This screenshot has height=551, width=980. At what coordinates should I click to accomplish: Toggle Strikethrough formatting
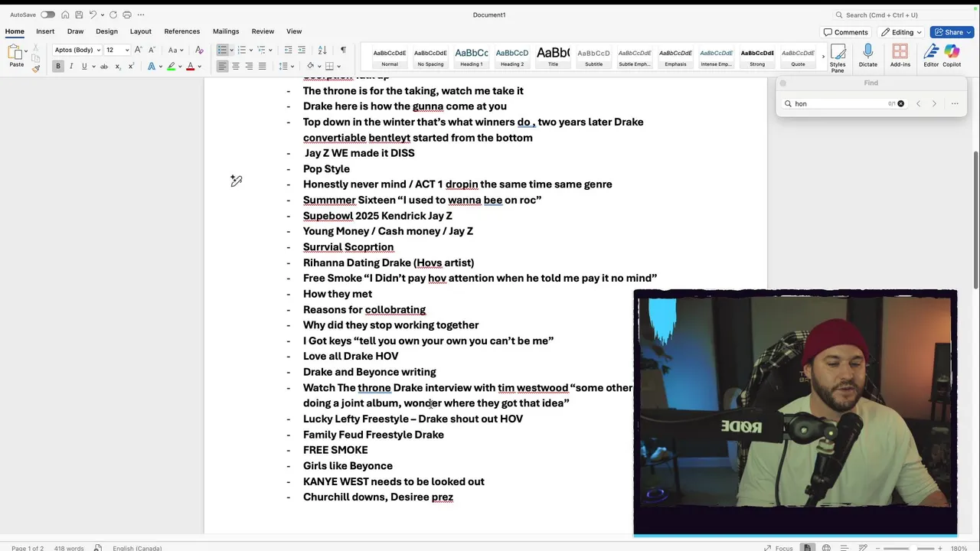[x=104, y=67]
